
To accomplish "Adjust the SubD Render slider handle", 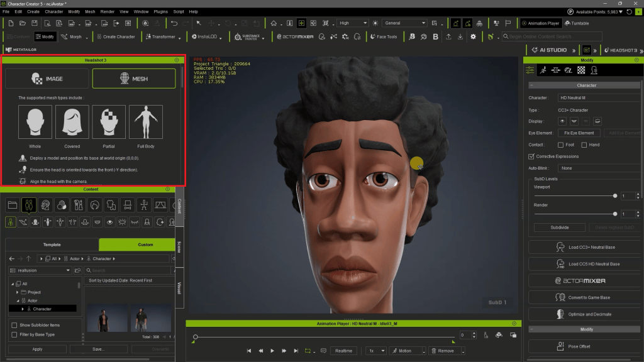I will 615,214.
